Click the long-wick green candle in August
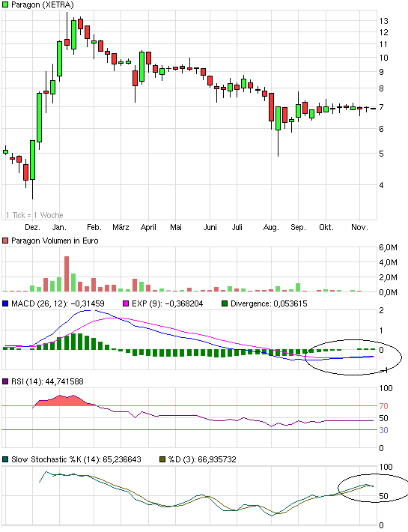 click(278, 118)
